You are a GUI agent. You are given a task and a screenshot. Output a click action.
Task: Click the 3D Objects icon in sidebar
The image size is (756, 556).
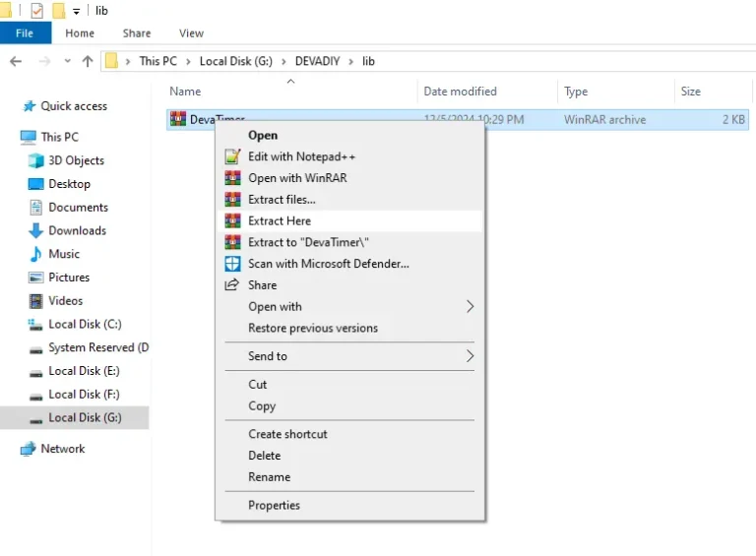[36, 160]
